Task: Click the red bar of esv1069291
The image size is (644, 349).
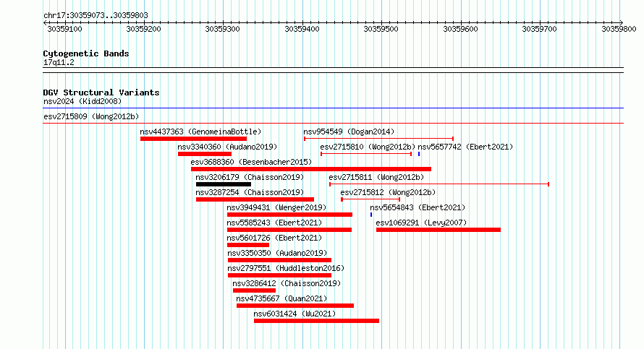Action: pyautogui.click(x=438, y=230)
